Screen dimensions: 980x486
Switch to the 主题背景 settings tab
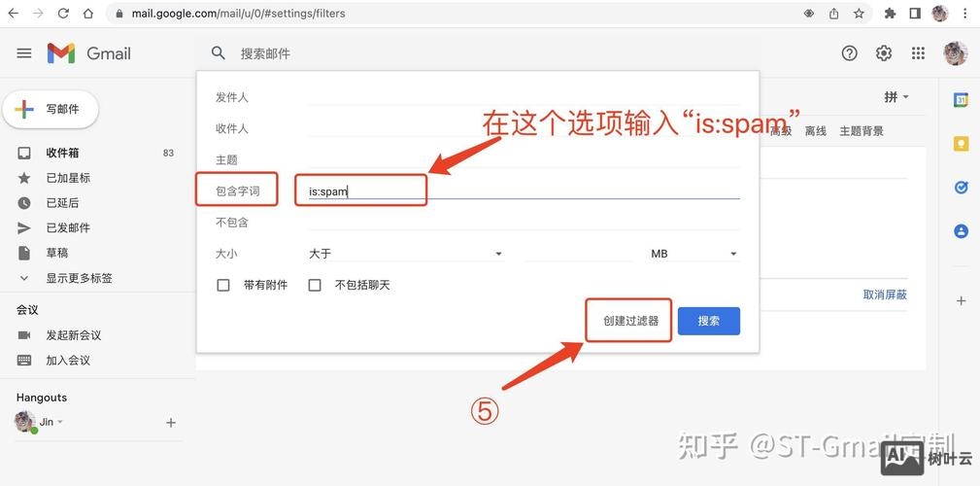click(x=862, y=130)
